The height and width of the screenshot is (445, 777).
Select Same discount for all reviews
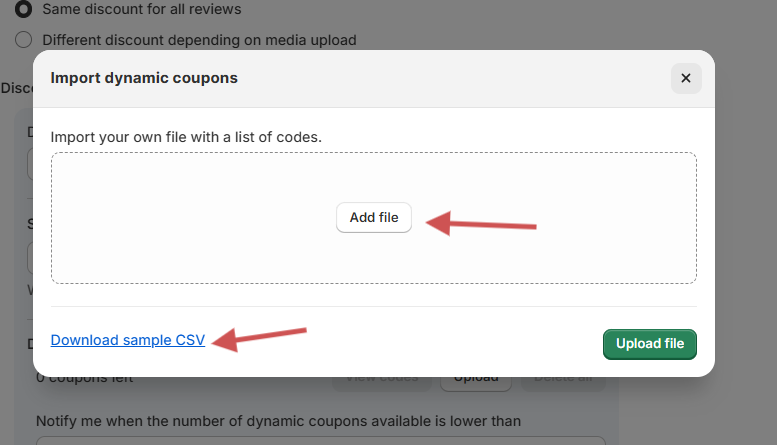click(x=24, y=9)
